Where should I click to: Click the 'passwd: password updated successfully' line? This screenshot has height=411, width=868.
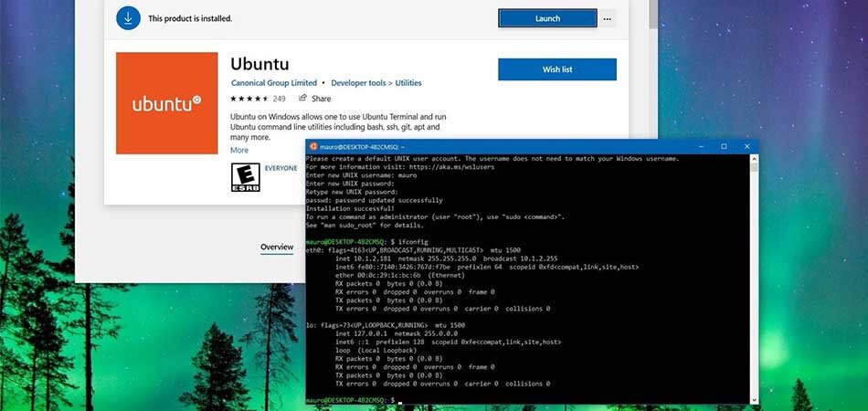tap(375, 200)
